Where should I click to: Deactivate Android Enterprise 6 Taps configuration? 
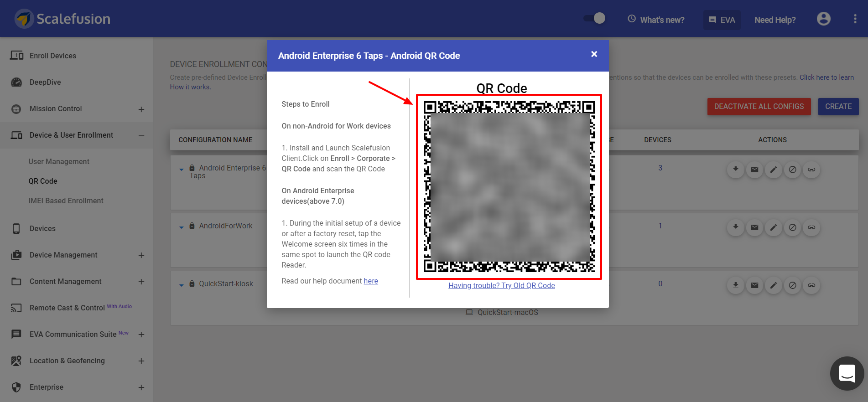pyautogui.click(x=793, y=170)
